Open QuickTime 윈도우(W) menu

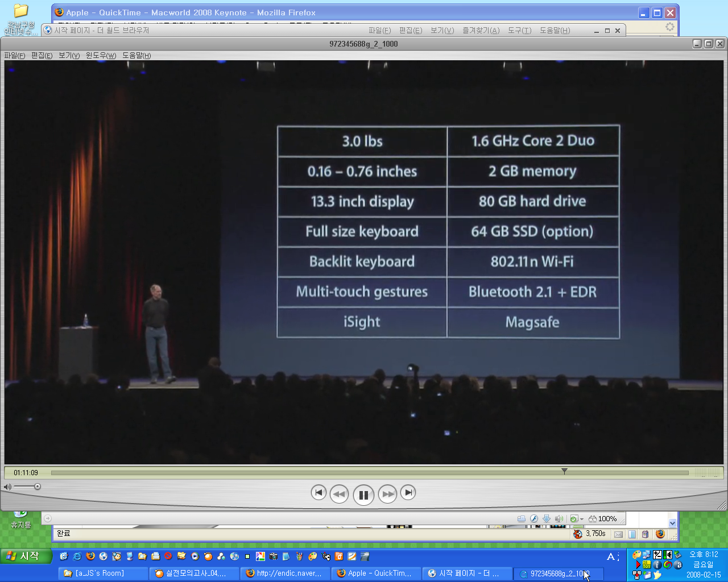point(101,55)
